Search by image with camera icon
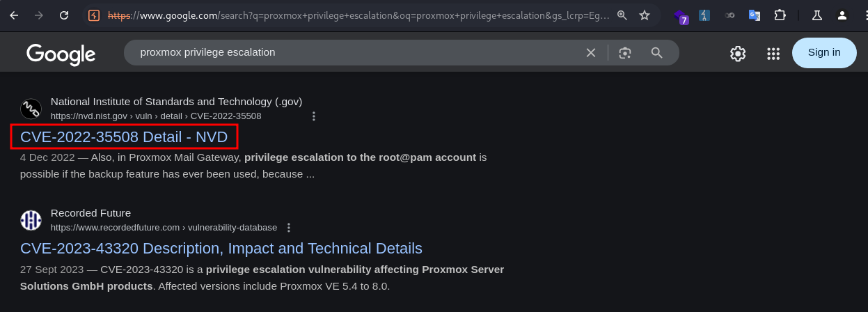Image resolution: width=868 pixels, height=312 pixels. pos(625,52)
